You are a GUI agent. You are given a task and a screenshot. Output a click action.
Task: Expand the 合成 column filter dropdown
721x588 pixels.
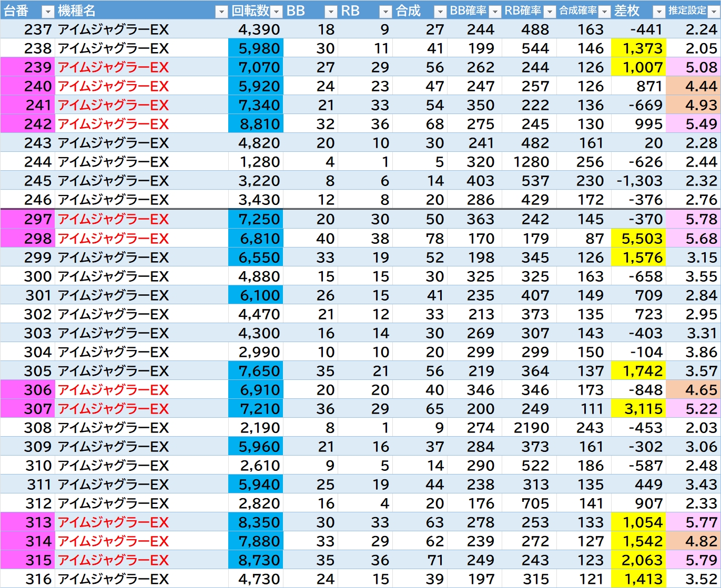point(440,11)
